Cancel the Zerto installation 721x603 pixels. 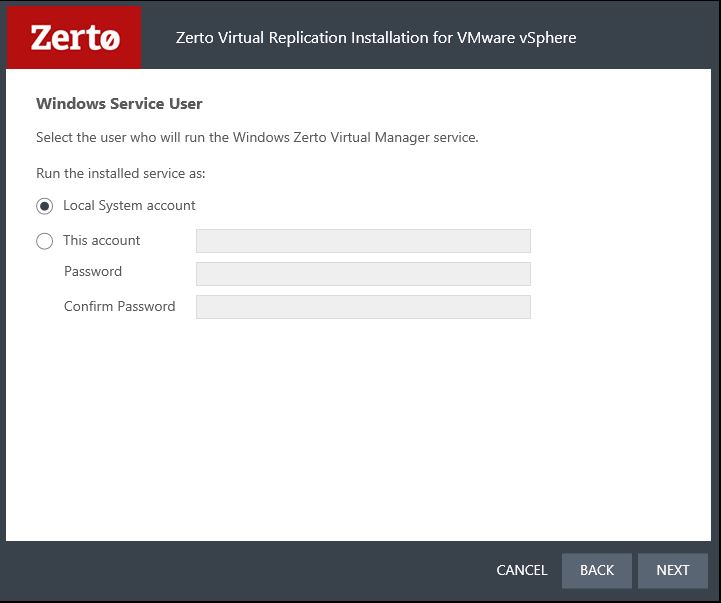point(522,570)
